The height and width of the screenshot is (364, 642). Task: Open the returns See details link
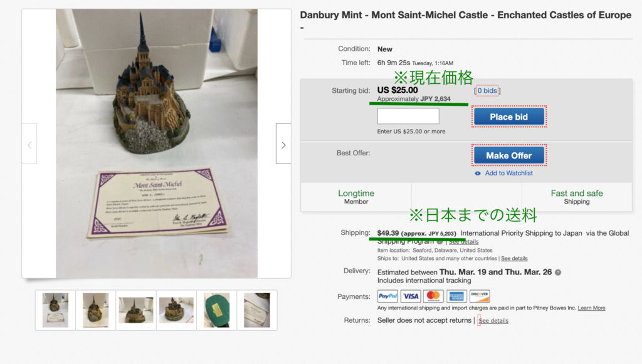tap(493, 321)
